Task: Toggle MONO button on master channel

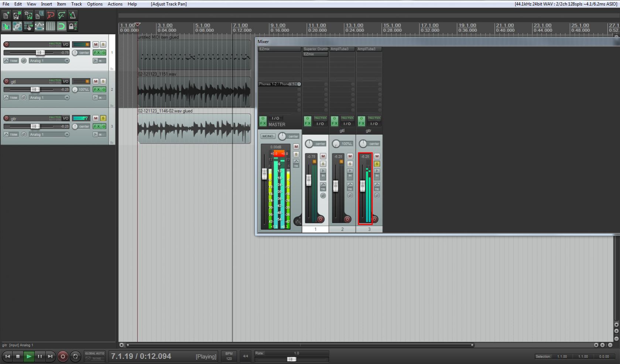Action: [268, 136]
